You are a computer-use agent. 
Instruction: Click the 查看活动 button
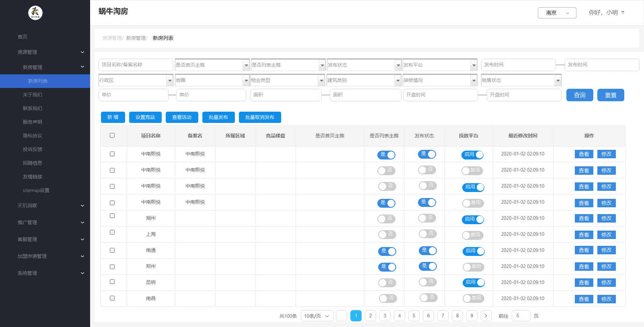click(182, 117)
